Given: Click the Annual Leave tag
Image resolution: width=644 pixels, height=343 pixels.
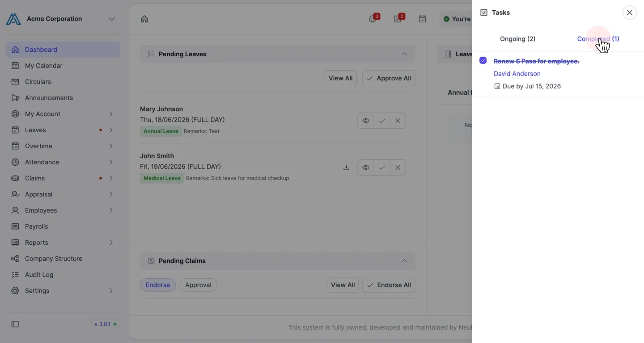Looking at the screenshot, I should (x=161, y=131).
